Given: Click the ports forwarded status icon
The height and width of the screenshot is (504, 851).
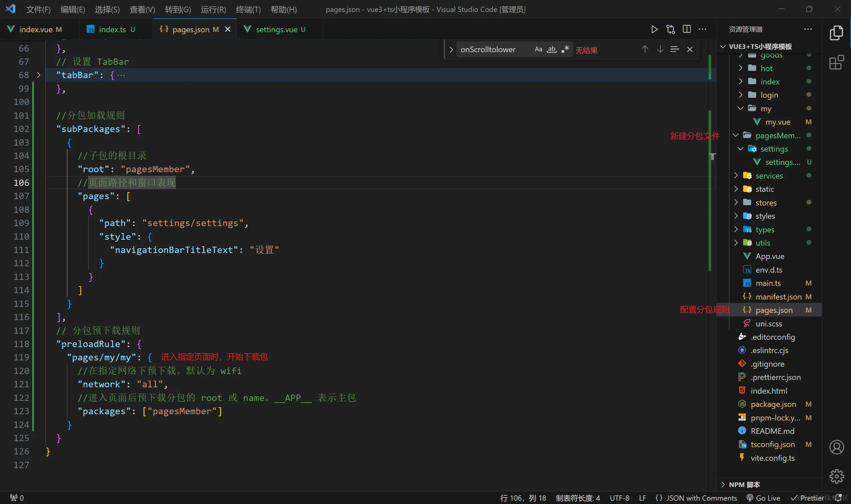Looking at the screenshot, I should click(x=17, y=498).
